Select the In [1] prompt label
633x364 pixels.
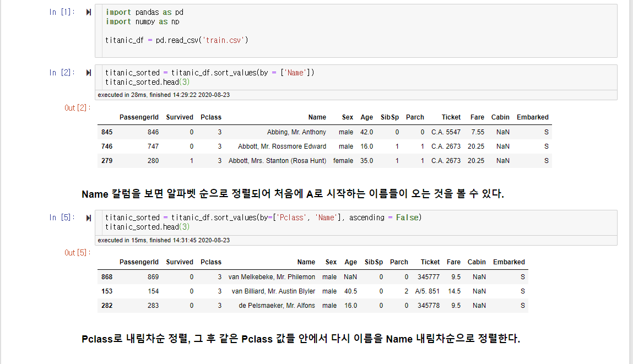pos(62,12)
